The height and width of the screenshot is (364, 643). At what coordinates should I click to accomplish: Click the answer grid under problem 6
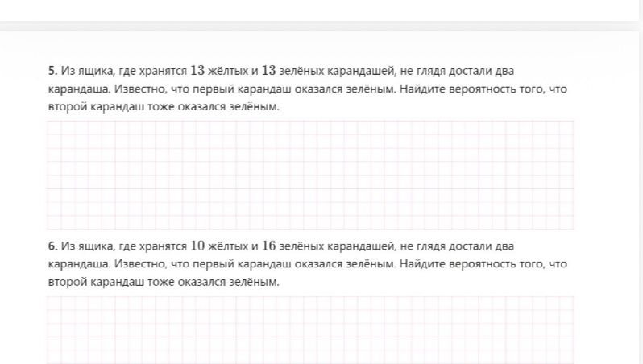tap(310, 330)
